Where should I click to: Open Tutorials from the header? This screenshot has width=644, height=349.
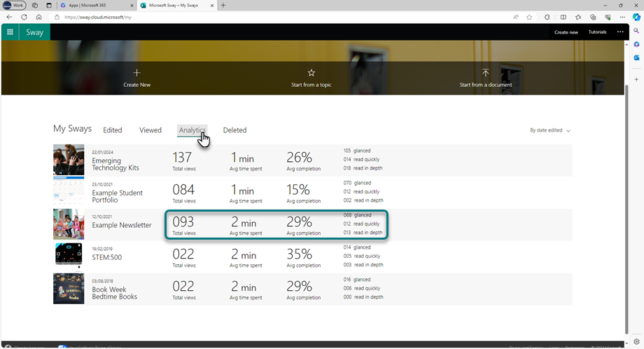point(597,32)
